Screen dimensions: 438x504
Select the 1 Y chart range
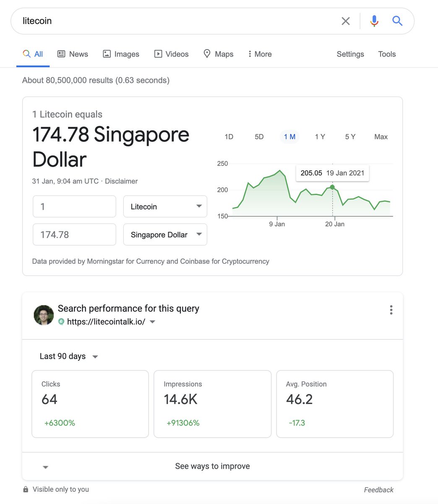[320, 137]
